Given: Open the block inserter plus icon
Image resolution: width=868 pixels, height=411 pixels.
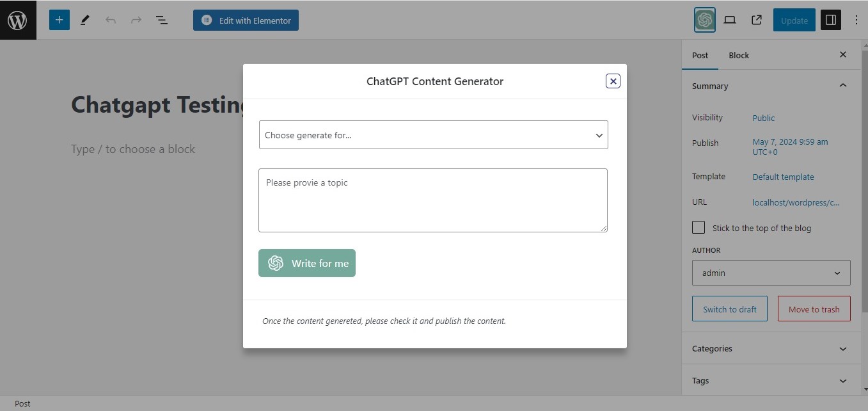Looking at the screenshot, I should click(x=59, y=20).
